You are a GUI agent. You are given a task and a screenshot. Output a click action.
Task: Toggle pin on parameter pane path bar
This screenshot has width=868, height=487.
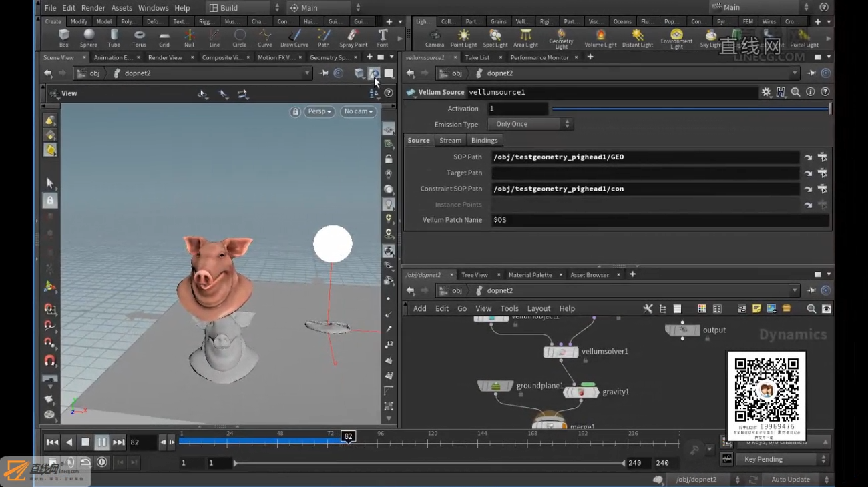(812, 73)
